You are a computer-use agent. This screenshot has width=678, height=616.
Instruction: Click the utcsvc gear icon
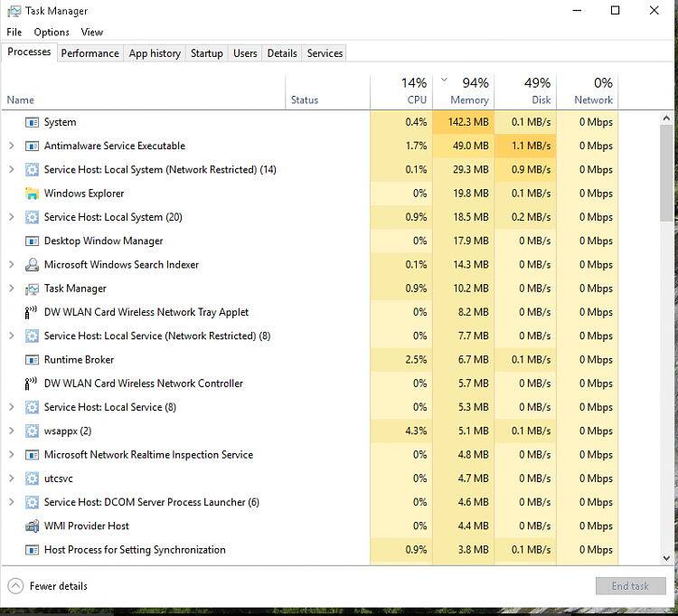32,479
